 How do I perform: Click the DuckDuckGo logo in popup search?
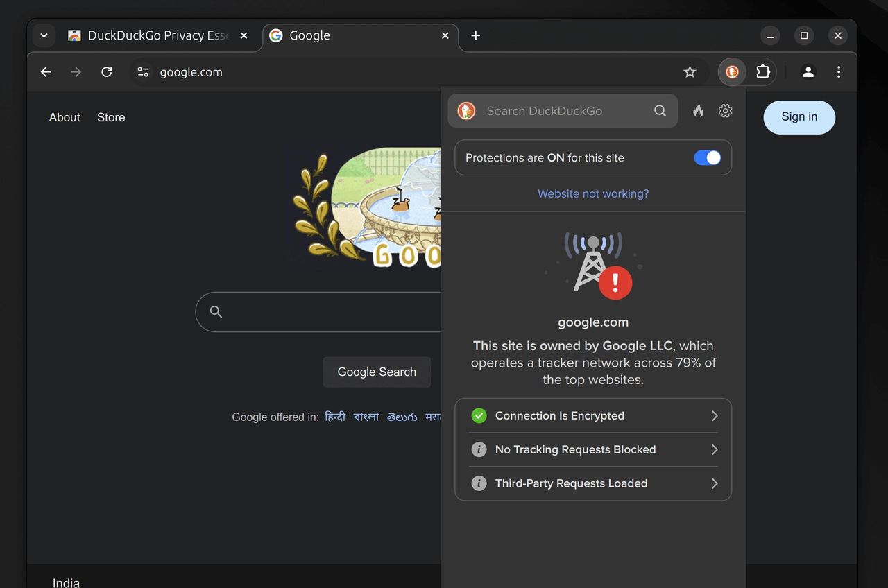point(467,111)
